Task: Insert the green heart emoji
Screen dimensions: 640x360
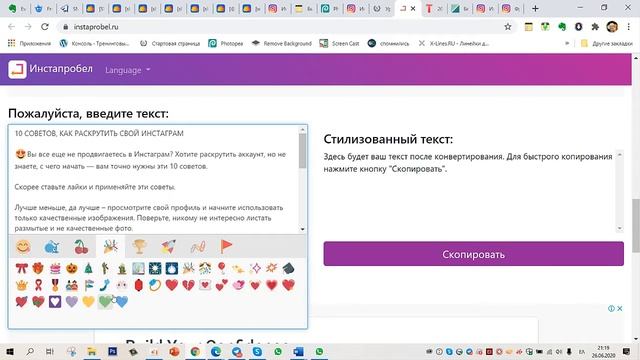Action: 105,302
